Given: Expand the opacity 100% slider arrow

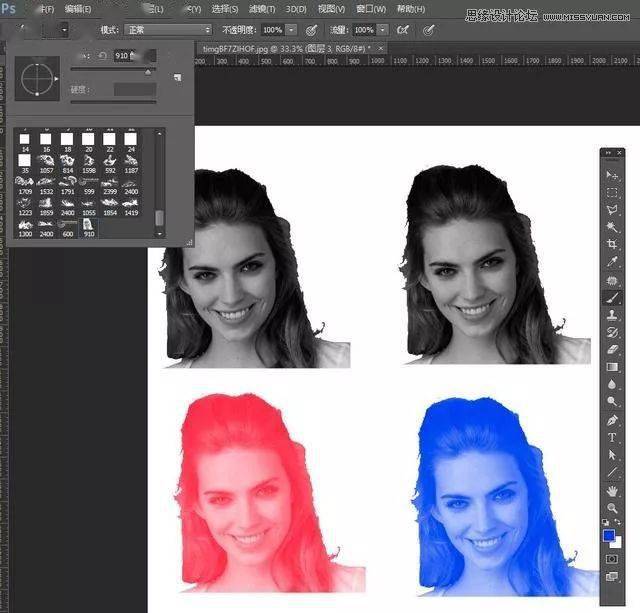Looking at the screenshot, I should [x=291, y=30].
